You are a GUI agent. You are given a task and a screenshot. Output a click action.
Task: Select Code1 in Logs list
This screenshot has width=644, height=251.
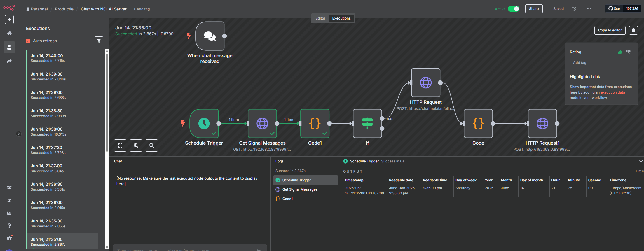[x=306, y=199]
